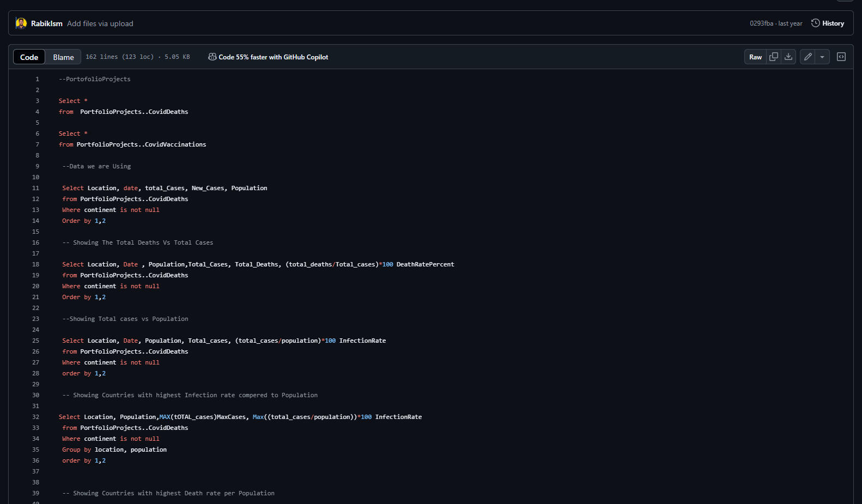Download the raw file

click(788, 57)
